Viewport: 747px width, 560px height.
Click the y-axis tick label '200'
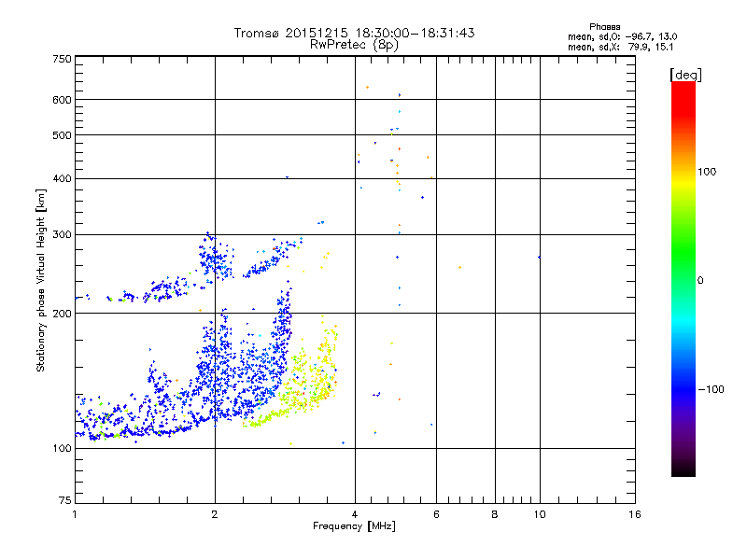pyautogui.click(x=62, y=314)
